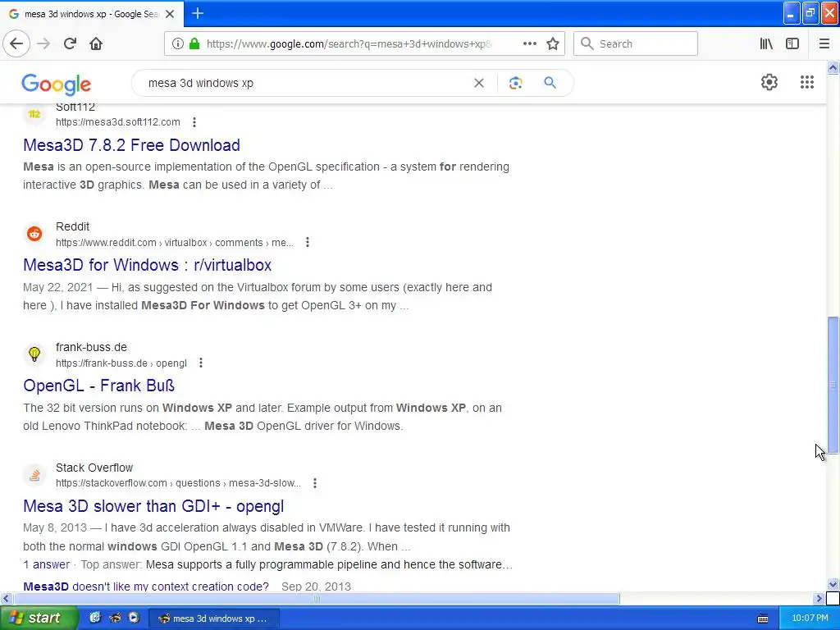The image size is (840, 630).
Task: Click the 10:07 PM taskbar clock
Action: (810, 619)
